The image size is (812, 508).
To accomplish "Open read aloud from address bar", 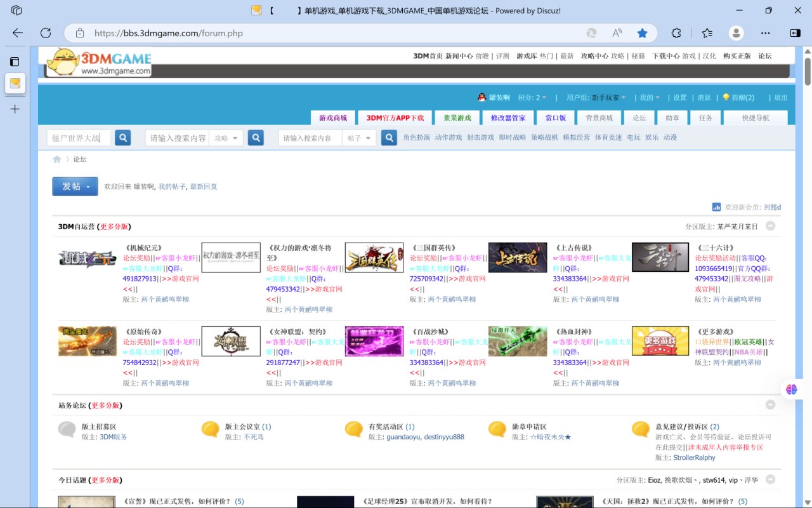I will (617, 33).
